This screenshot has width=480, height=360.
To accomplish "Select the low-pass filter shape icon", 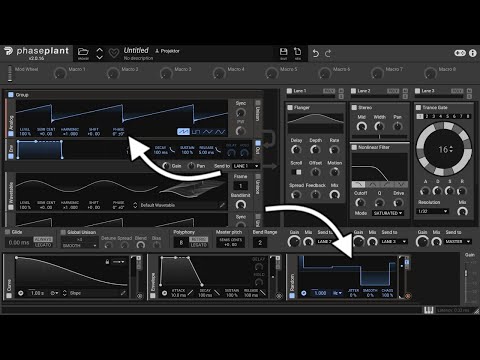I will [358, 184].
